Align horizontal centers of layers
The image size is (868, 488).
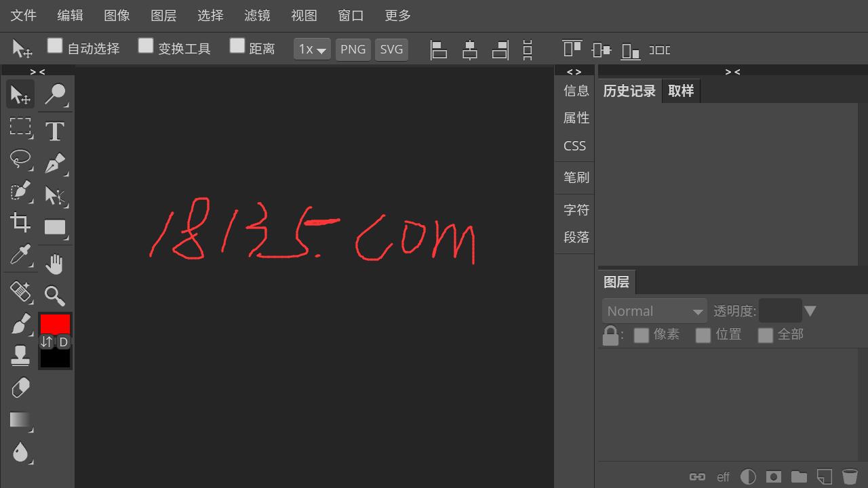469,49
